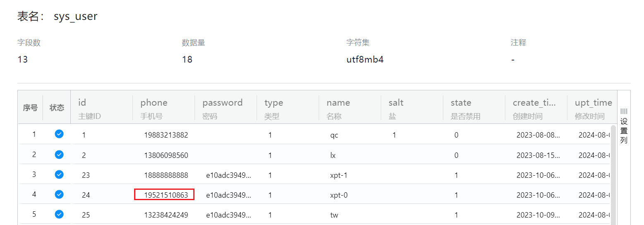
Task: Click status check icon for row 5
Action: pos(59,214)
